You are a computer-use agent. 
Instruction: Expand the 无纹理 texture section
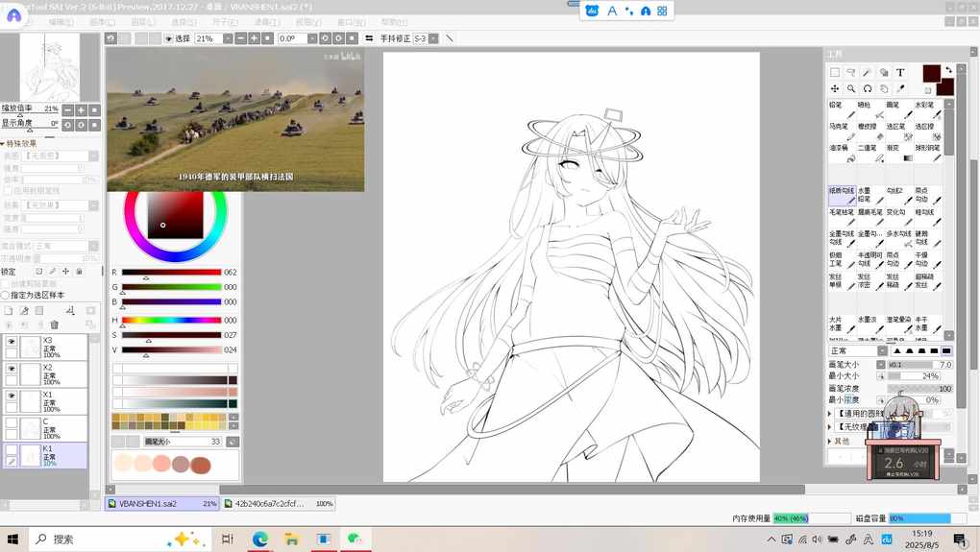point(830,427)
